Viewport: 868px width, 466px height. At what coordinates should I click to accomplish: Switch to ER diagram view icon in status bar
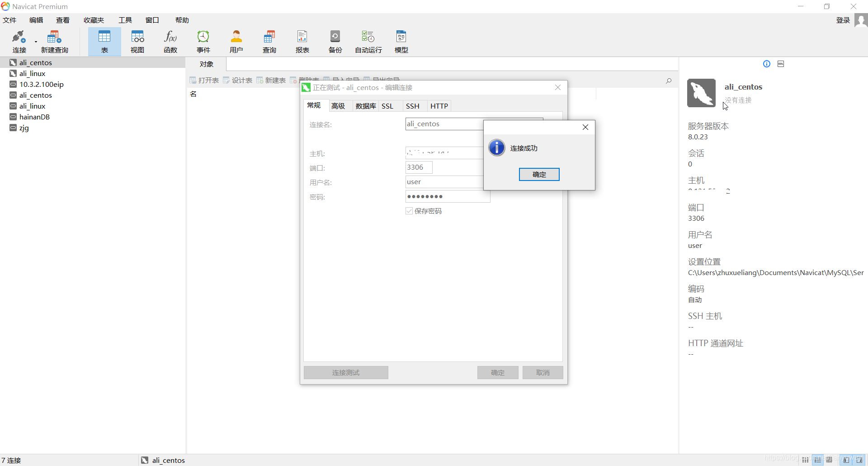829,460
